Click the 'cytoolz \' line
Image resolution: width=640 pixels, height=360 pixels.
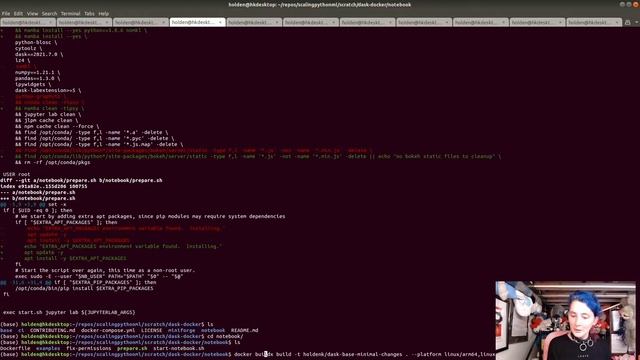click(29, 48)
